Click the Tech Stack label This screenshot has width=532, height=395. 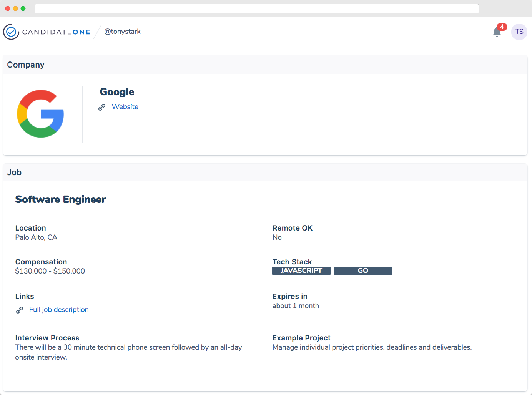click(x=292, y=262)
